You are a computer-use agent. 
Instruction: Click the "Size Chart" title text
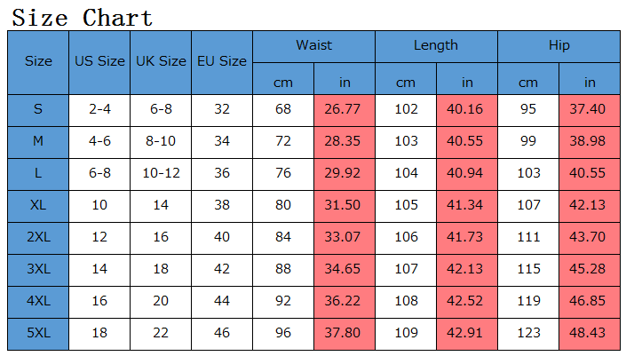[82, 17]
